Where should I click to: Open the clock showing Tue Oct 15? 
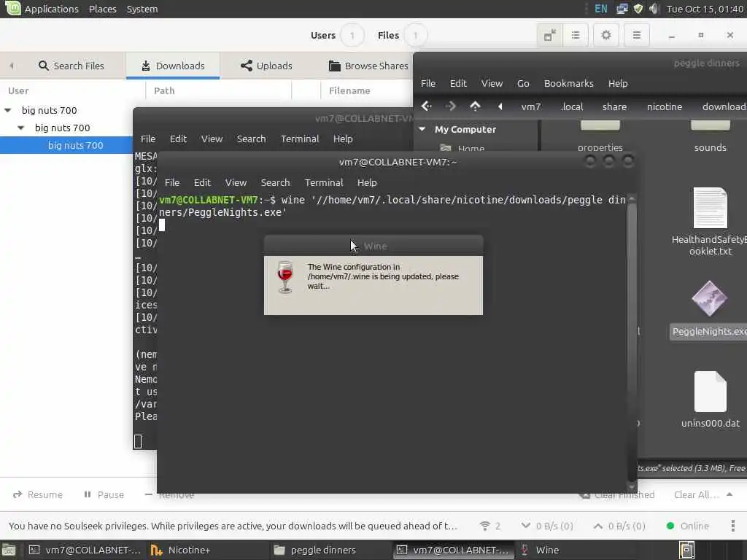(705, 9)
